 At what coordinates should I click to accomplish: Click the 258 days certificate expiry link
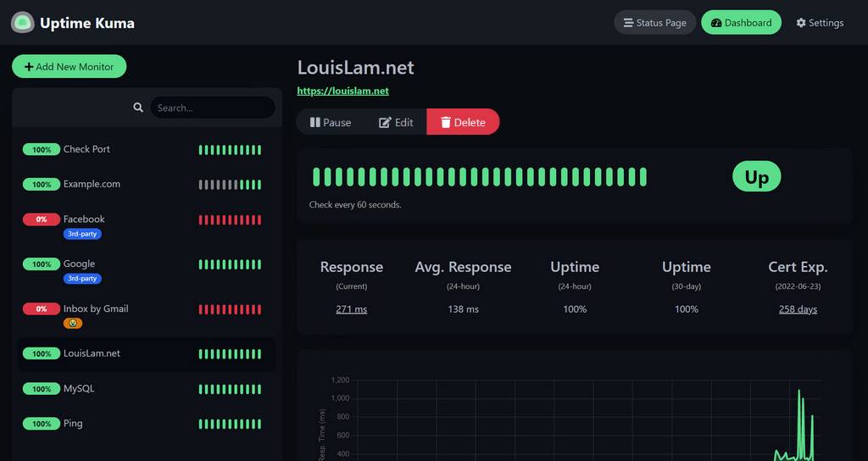tap(798, 309)
